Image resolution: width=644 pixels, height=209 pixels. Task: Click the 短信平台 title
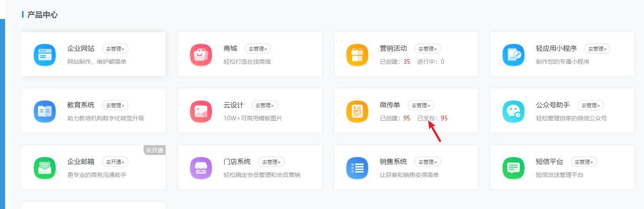(550, 162)
